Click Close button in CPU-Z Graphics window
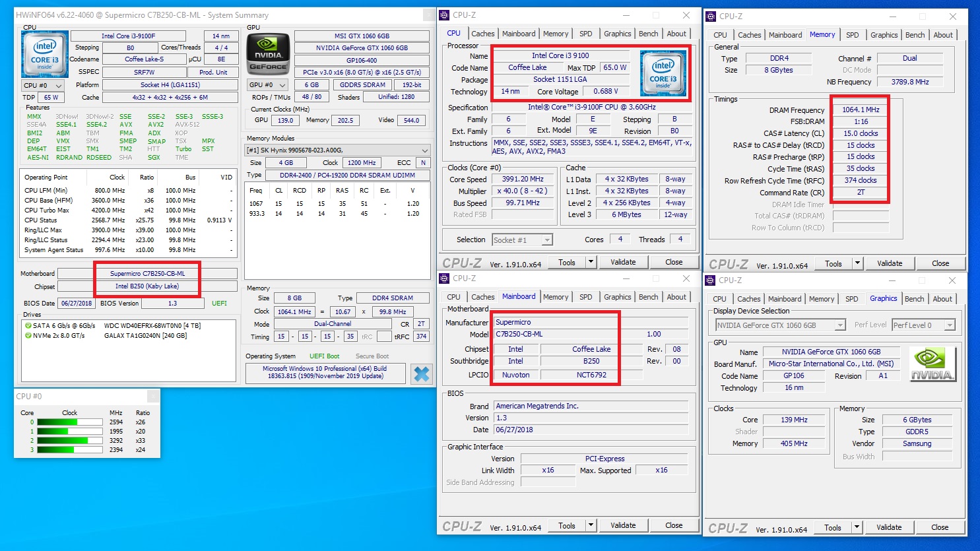Screen dimensions: 980x551 (x=940, y=527)
